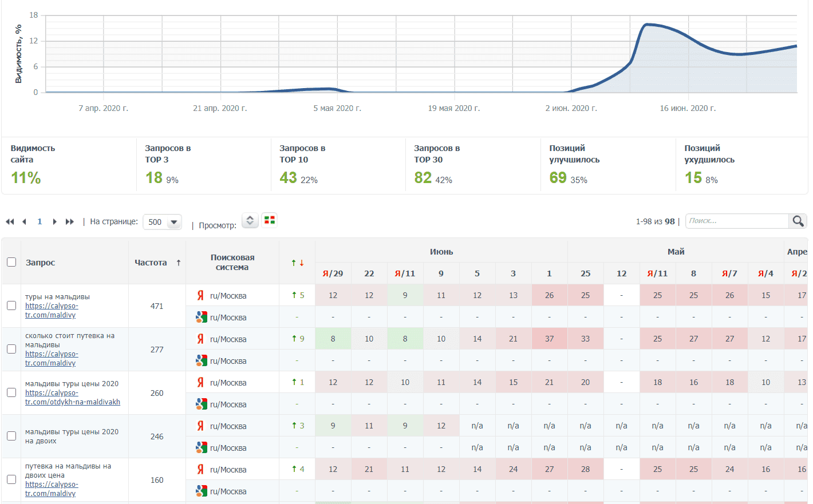The image size is (813, 504).
Task: Click the magnifier search icon
Action: (x=798, y=221)
